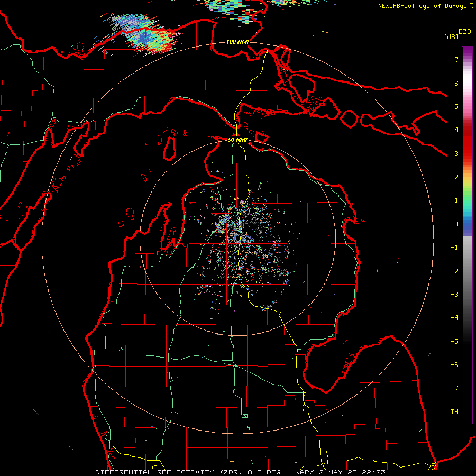Click the ZDR color bar legend
The height and width of the screenshot is (476, 476).
[467, 235]
